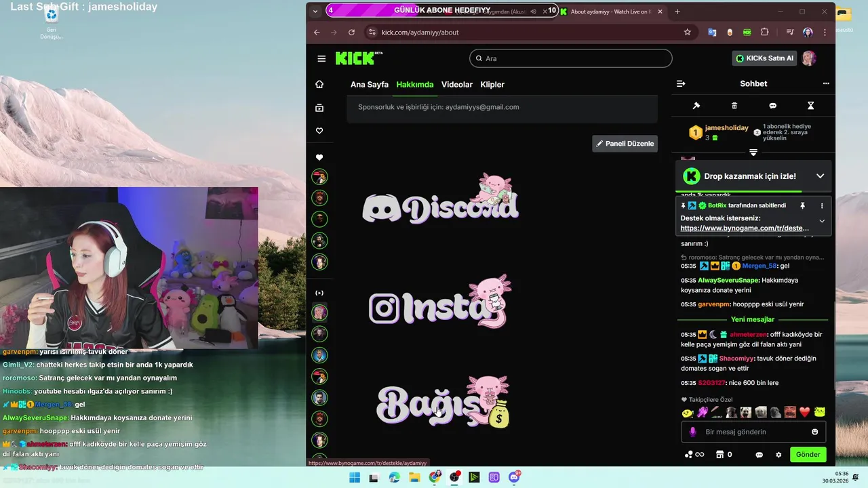Click the chat settings gear icon
This screenshot has width=868, height=488.
pos(778,455)
